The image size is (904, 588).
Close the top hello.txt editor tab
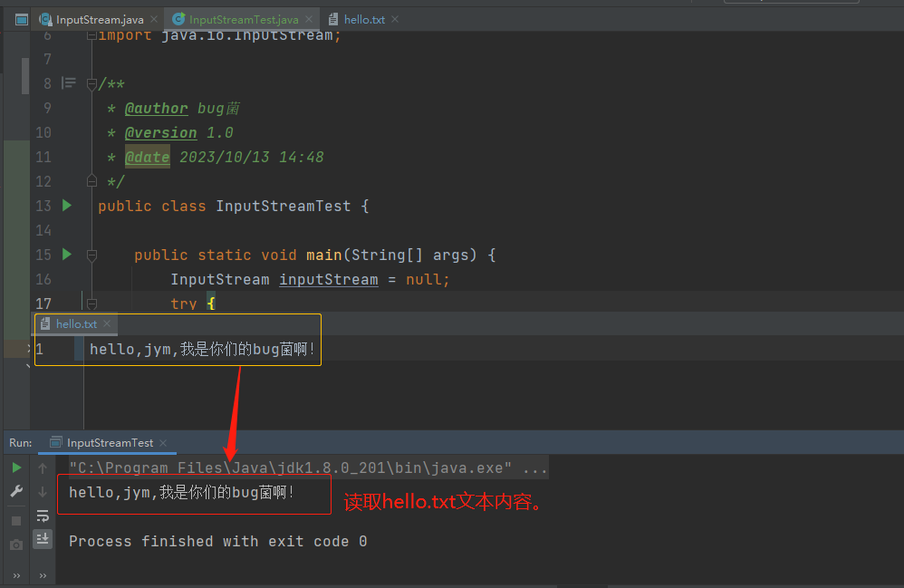pyautogui.click(x=395, y=20)
